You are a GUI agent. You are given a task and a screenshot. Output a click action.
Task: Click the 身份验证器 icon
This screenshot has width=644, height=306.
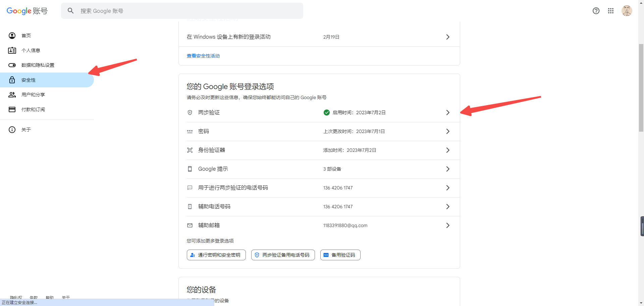(x=190, y=150)
